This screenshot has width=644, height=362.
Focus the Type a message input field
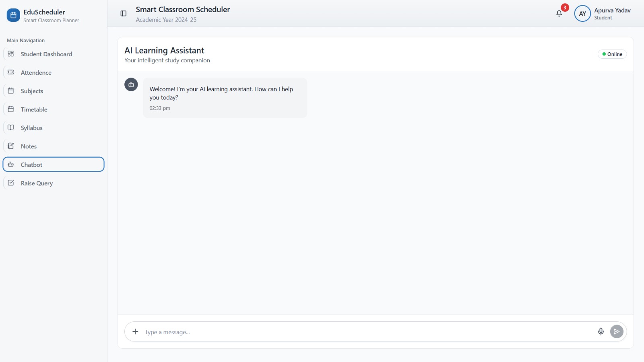click(368, 332)
